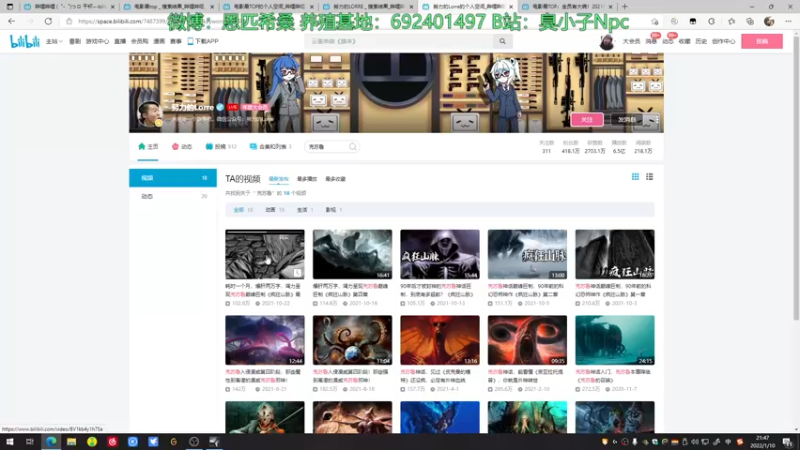Screen dimensions: 800x450
Task: Sort videos by 最多收藏
Action: 335,179
